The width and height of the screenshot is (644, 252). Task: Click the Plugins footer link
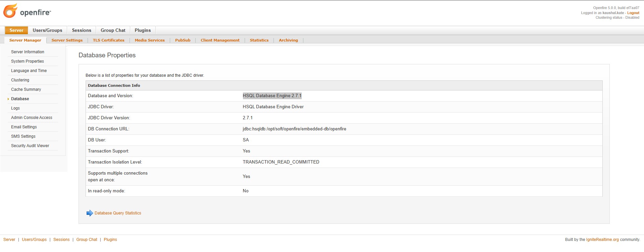tap(110, 240)
